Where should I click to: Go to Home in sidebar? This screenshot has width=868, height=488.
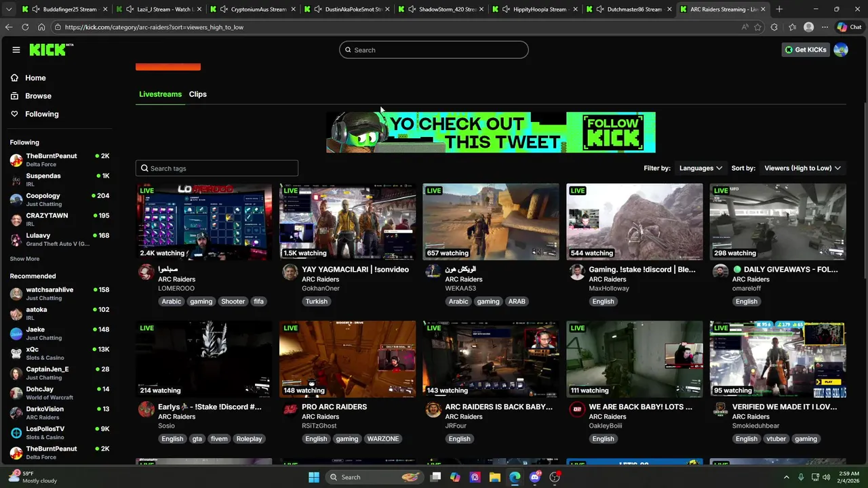click(35, 78)
